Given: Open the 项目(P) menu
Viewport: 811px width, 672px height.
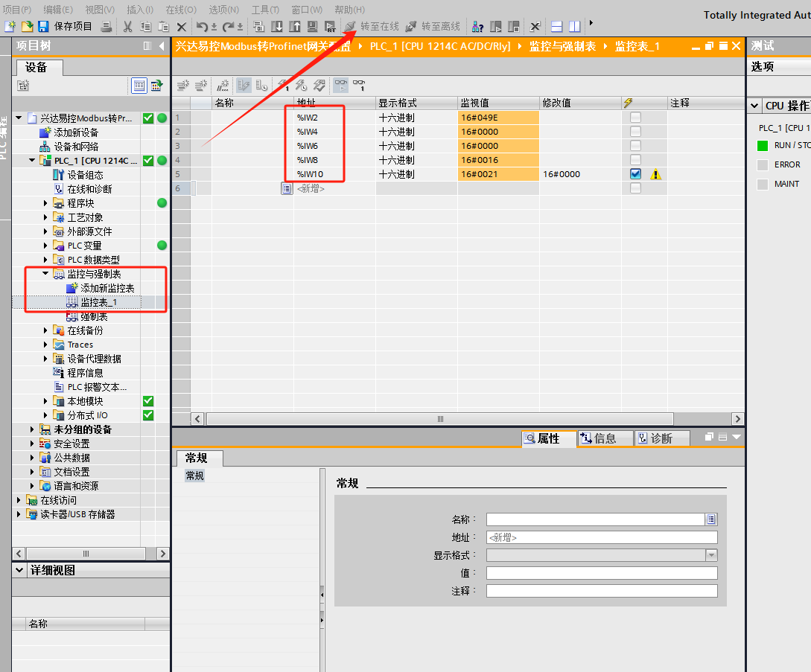Looking at the screenshot, I should [x=17, y=10].
